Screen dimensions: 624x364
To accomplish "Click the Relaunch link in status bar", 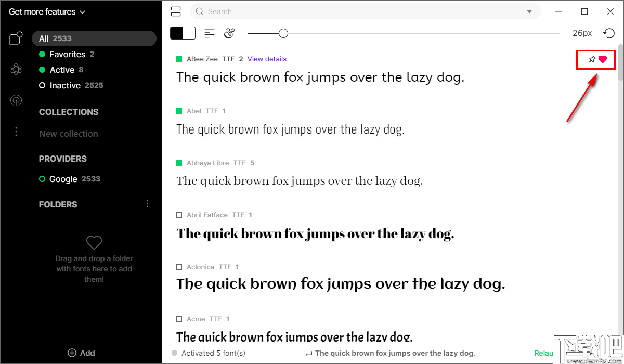I will click(543, 353).
